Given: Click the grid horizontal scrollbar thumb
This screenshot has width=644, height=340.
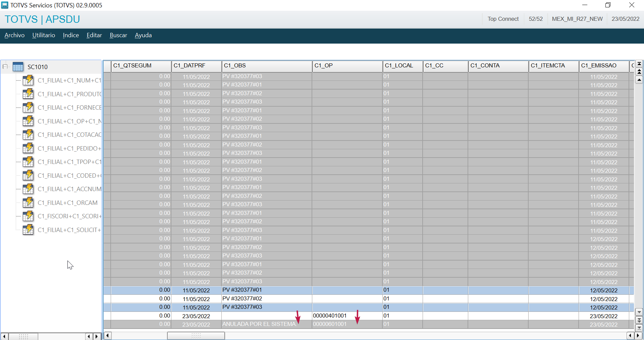Looking at the screenshot, I should 196,336.
